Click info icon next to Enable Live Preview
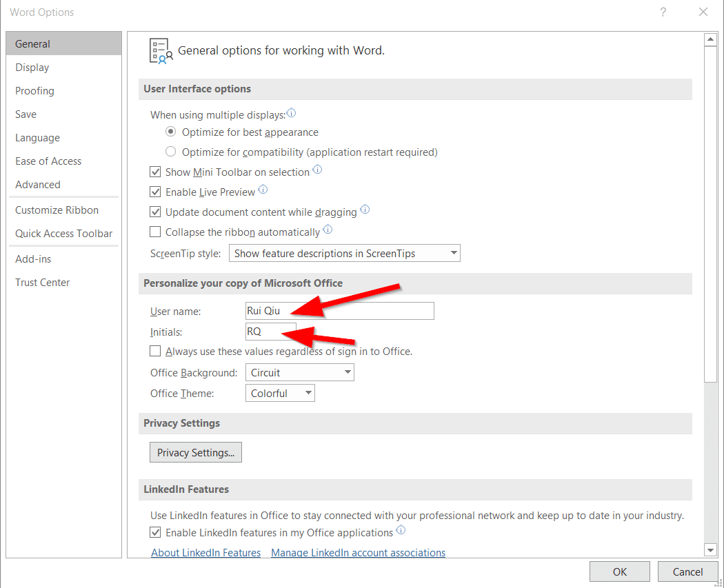This screenshot has width=724, height=588. (263, 190)
